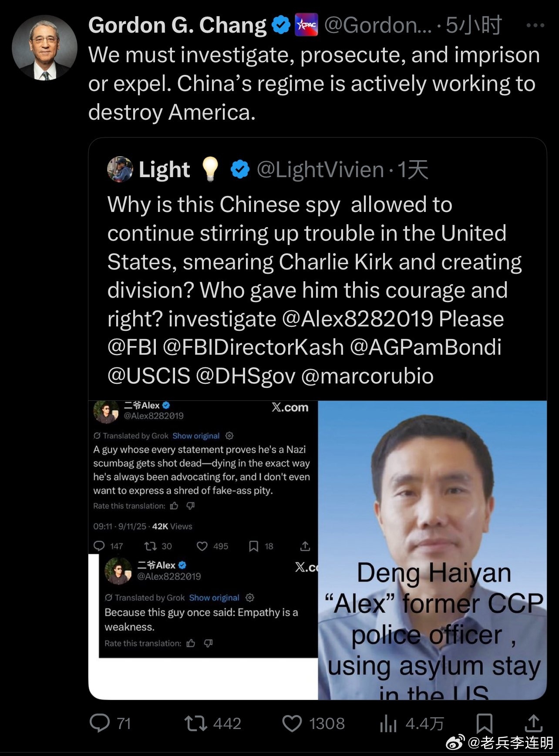Open the @FBIDirectorKash mention

click(x=253, y=347)
